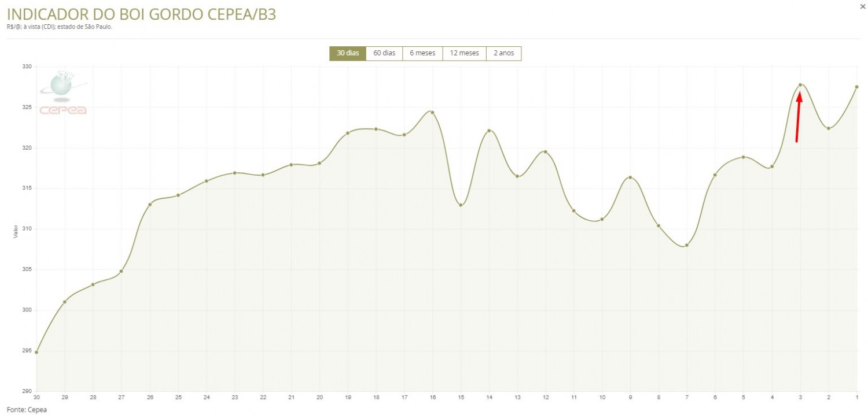The height and width of the screenshot is (415, 868).
Task: Click the Indicador do Boi Gordo title
Action: (141, 14)
